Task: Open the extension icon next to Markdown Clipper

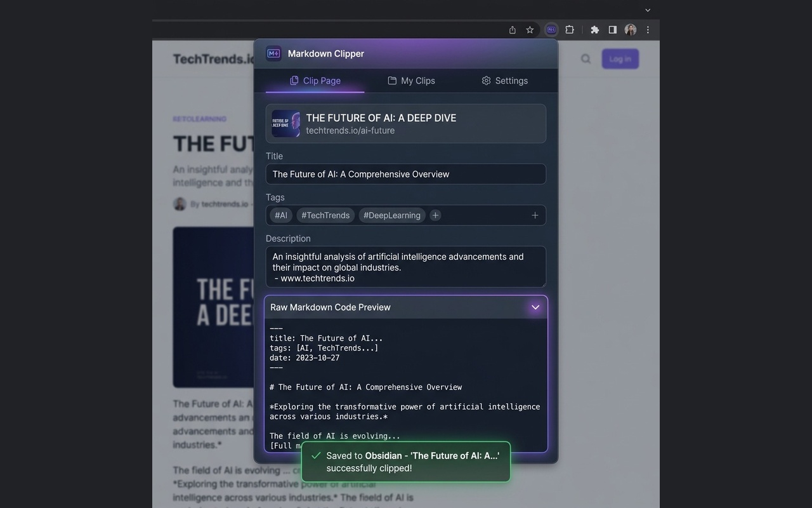Action: coord(570,30)
